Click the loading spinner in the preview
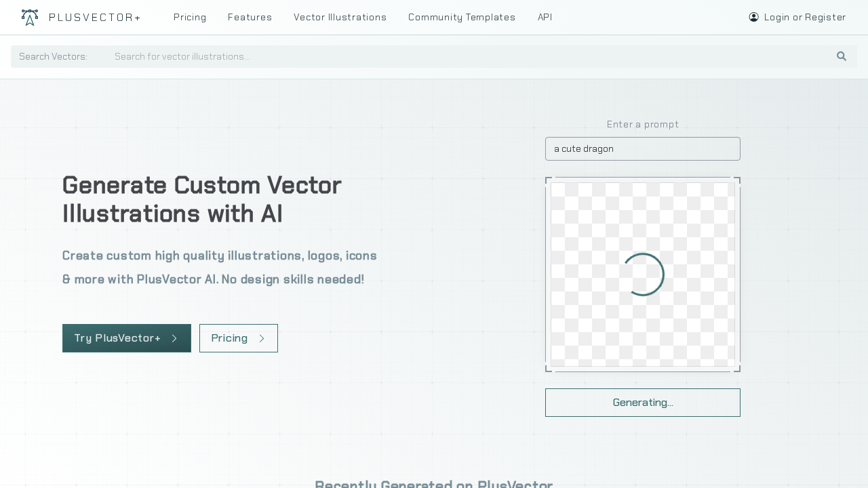The image size is (868, 488). 643,274
